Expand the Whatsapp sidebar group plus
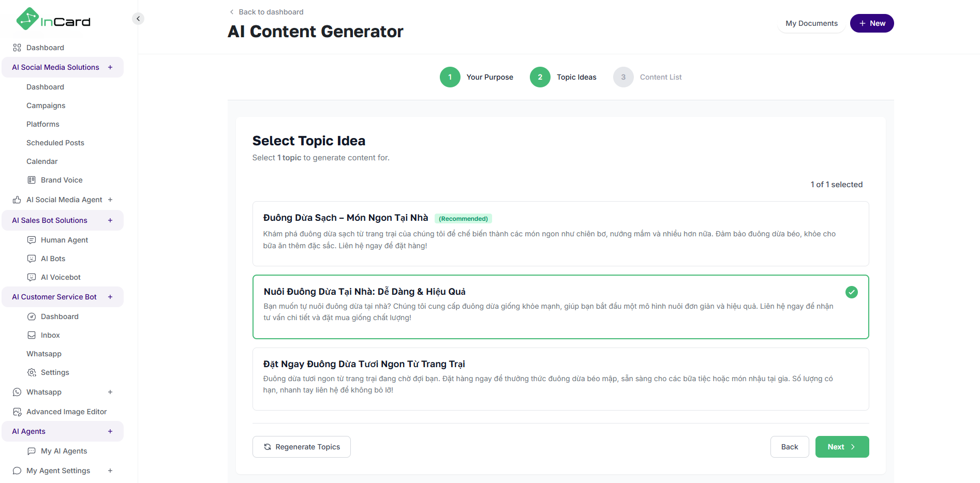Image resolution: width=980 pixels, height=483 pixels. click(x=110, y=392)
